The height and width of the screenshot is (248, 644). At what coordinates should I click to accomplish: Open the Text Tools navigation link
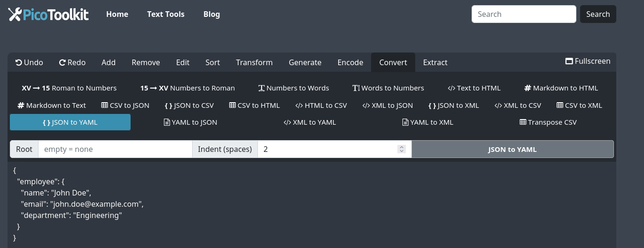point(165,14)
